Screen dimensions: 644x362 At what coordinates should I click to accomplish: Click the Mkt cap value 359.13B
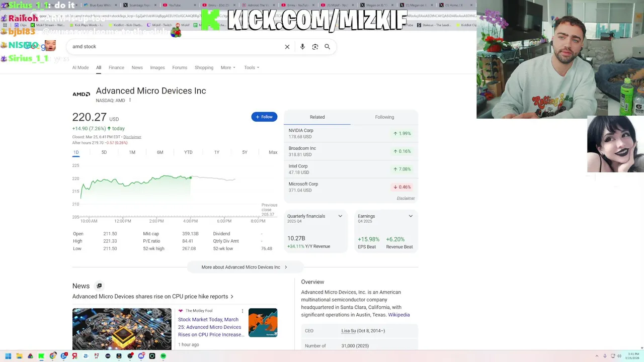(190, 234)
